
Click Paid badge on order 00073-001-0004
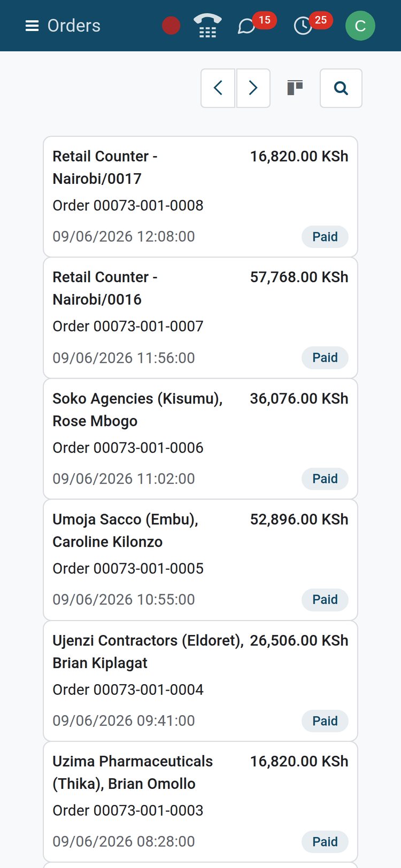click(x=325, y=720)
